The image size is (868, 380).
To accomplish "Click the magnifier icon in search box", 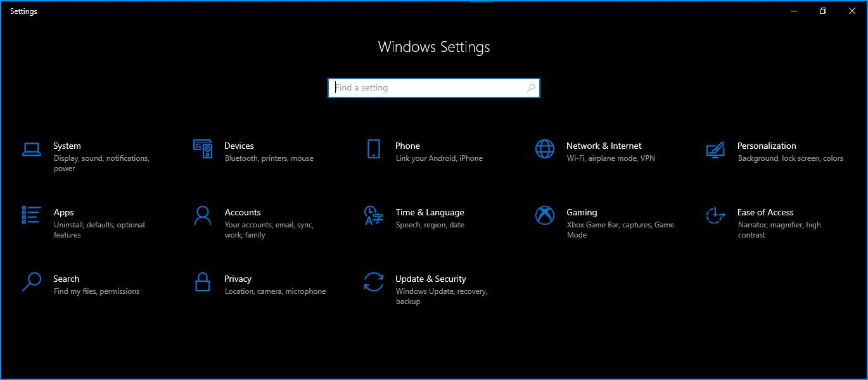I will click(x=531, y=88).
